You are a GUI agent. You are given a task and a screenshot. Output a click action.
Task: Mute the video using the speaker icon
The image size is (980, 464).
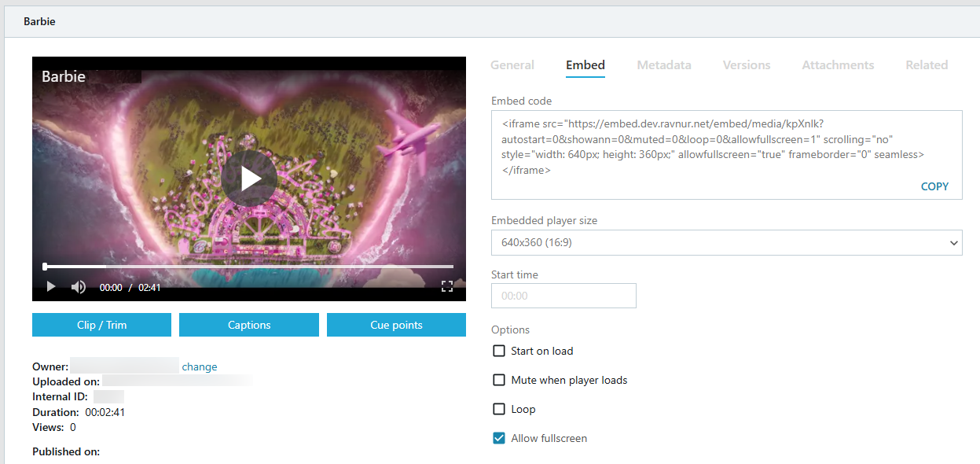(78, 287)
